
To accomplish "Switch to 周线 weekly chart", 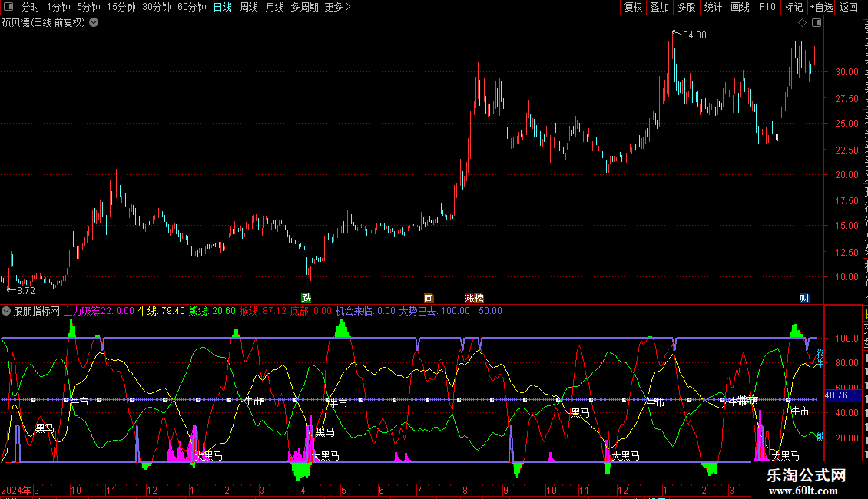I will coord(249,7).
